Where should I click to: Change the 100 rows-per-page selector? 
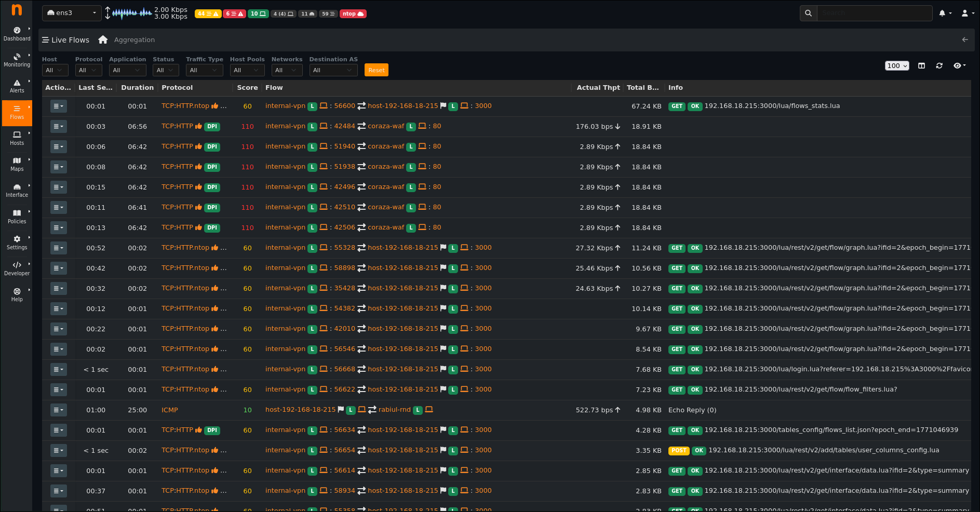click(897, 66)
